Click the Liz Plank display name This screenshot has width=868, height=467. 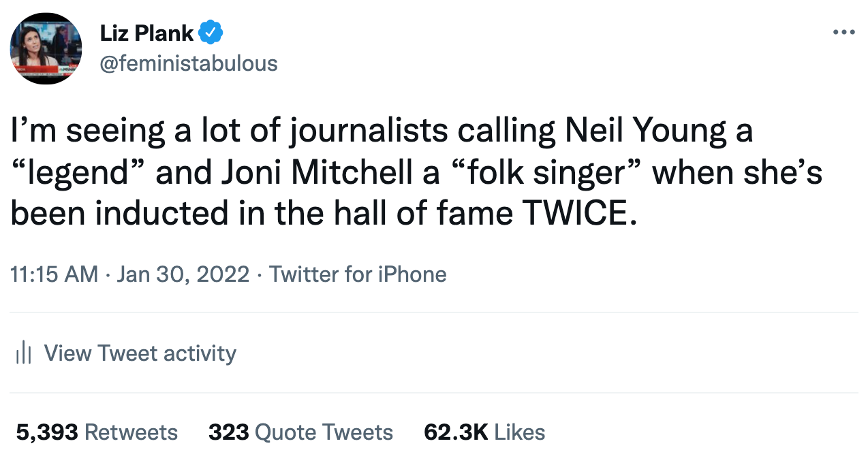[x=146, y=32]
